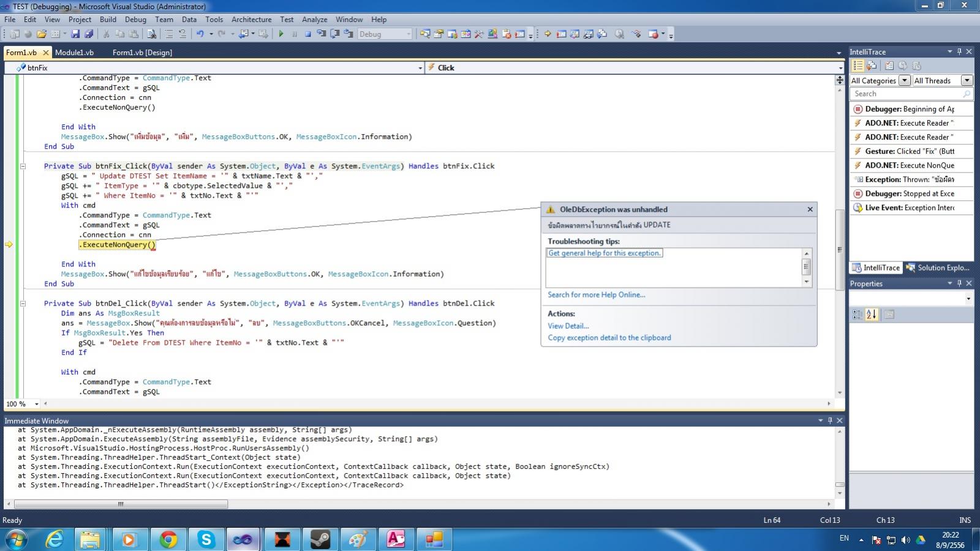The height and width of the screenshot is (551, 980).
Task: Open Internet Explorer from the taskbar
Action: click(x=55, y=539)
